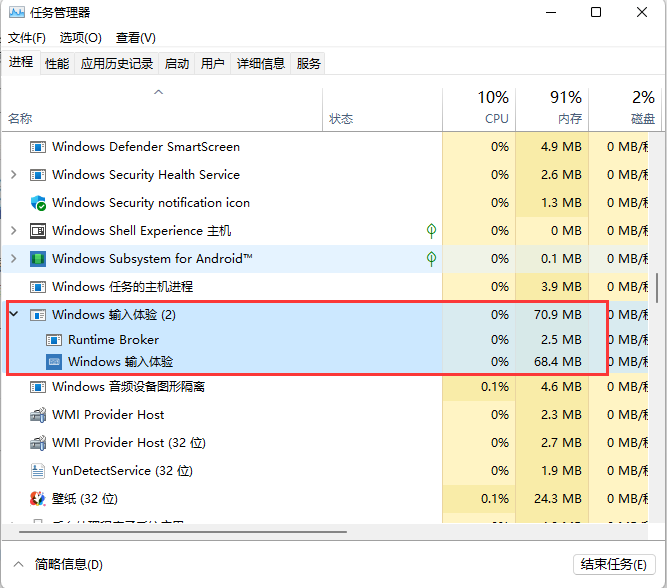
Task: Collapse to 简略信息 view using the chevron
Action: click(x=18, y=564)
